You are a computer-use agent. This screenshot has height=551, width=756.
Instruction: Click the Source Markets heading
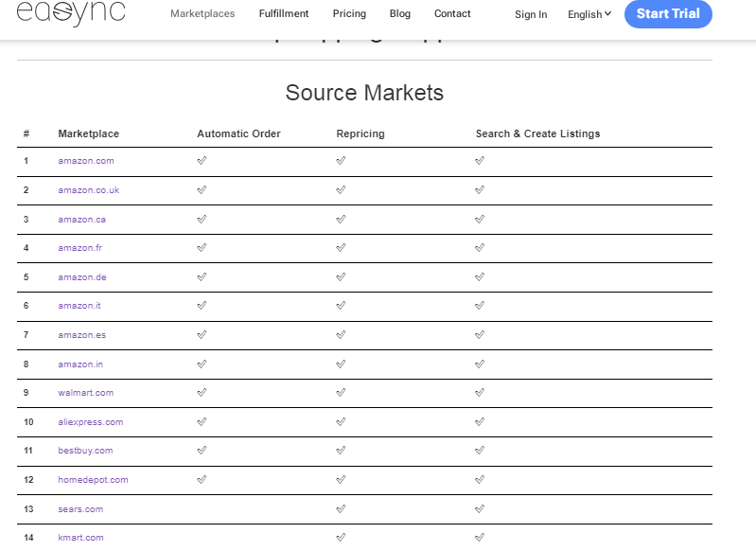pyautogui.click(x=364, y=93)
